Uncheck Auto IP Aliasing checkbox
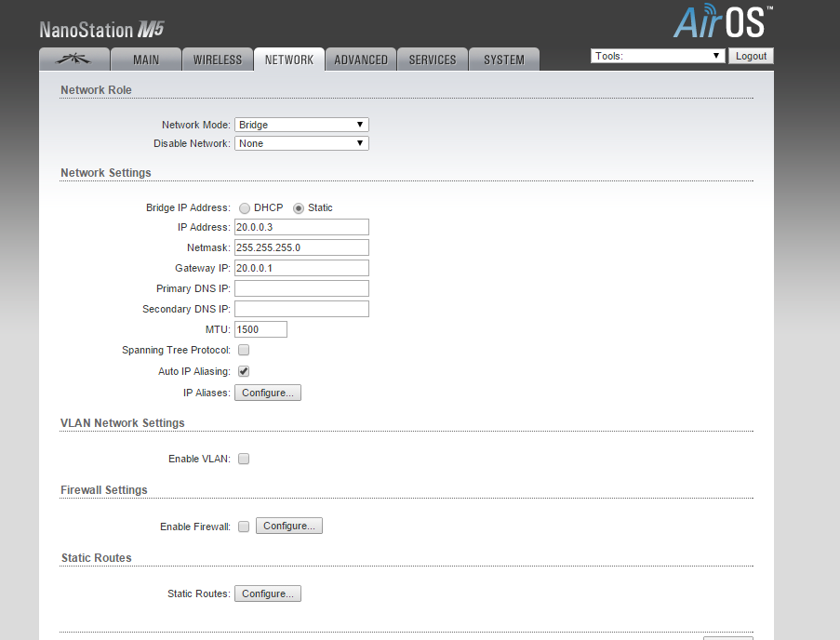This screenshot has height=640, width=840. tap(244, 371)
